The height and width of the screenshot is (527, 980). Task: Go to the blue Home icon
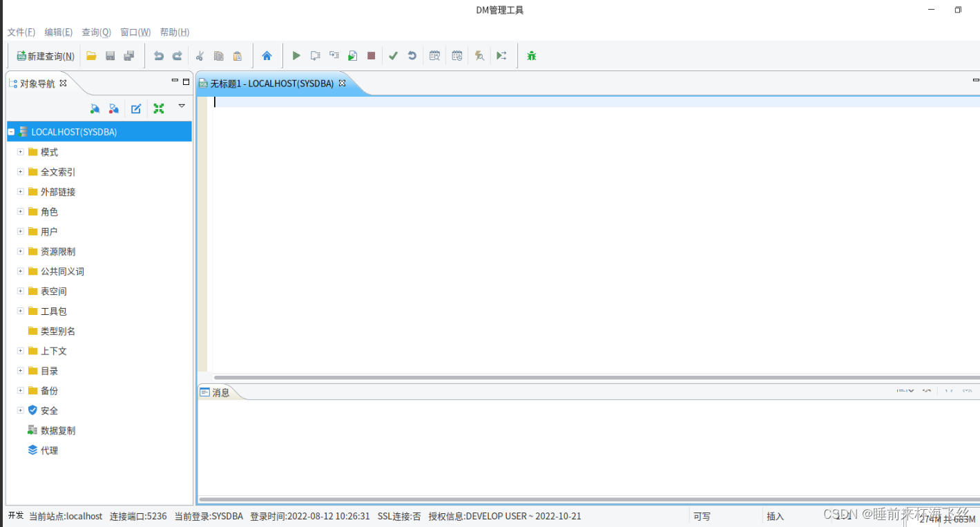(x=267, y=56)
